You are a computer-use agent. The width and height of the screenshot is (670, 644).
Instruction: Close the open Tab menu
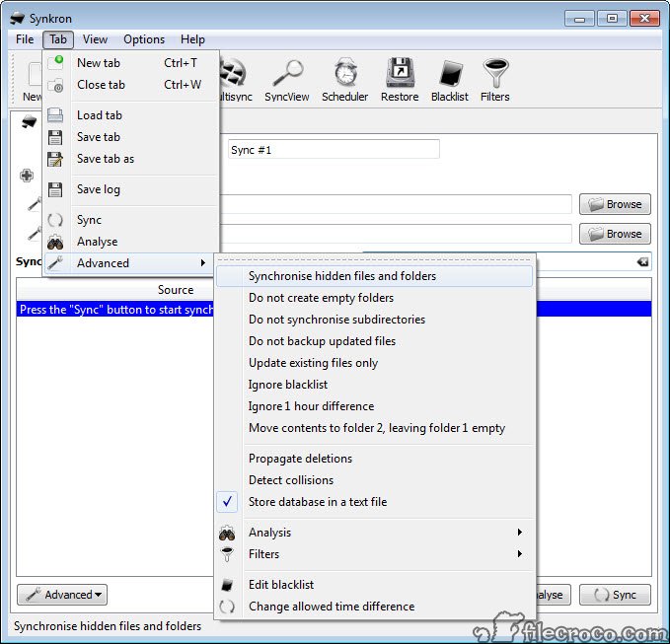(58, 39)
